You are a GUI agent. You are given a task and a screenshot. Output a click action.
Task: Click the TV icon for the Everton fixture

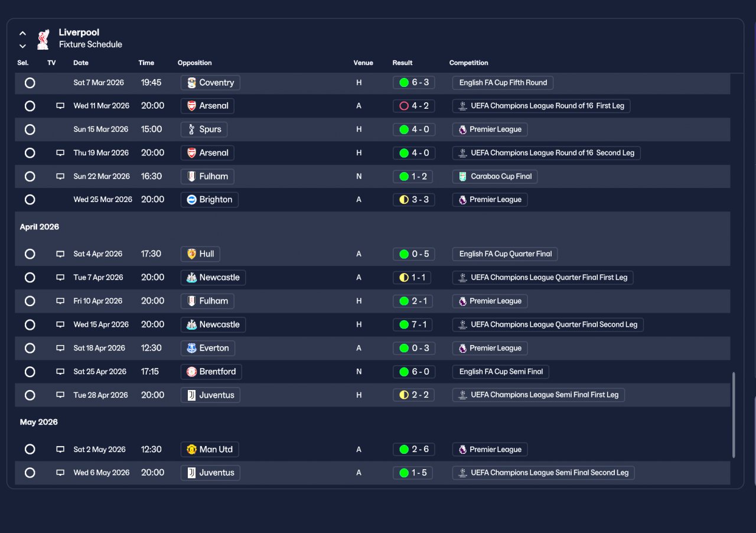tap(60, 348)
